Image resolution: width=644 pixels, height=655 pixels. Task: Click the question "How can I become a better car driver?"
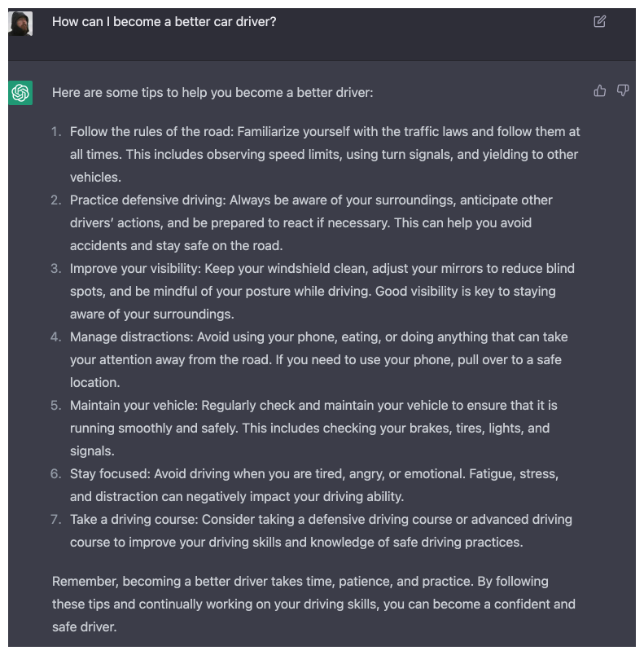click(x=164, y=22)
